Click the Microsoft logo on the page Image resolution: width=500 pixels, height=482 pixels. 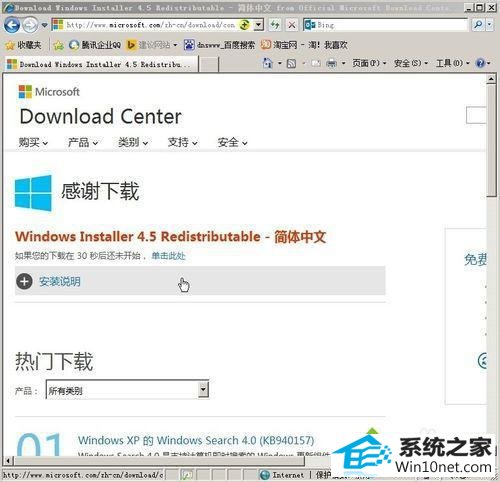tap(49, 92)
